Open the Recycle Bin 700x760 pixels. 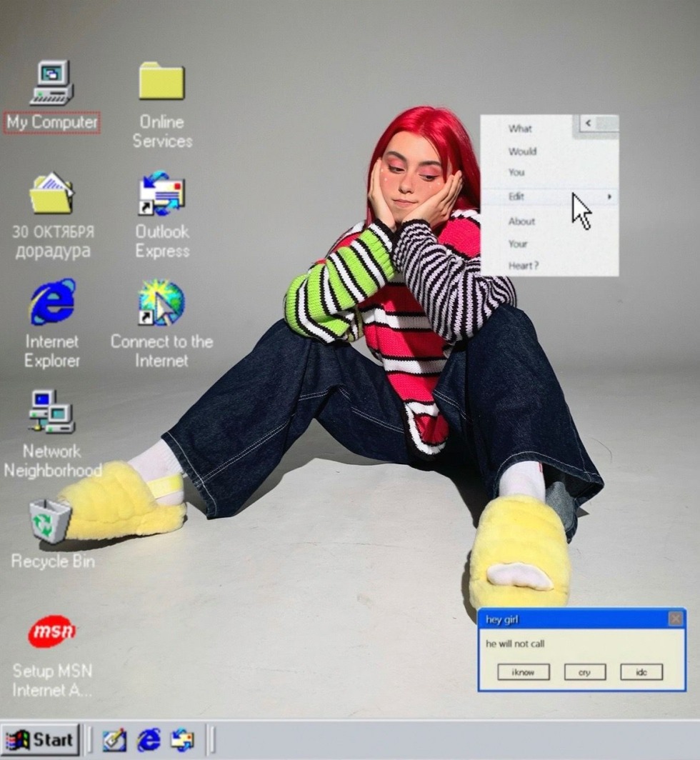point(50,521)
